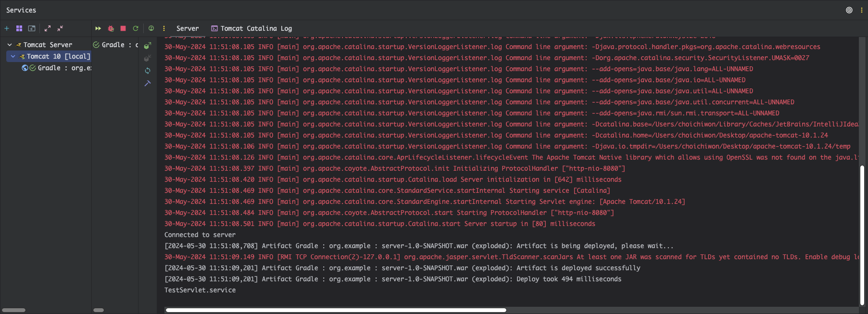Click 'Initializing ProtocolHandler' log line
The height and width of the screenshot is (314, 868).
[395, 168]
